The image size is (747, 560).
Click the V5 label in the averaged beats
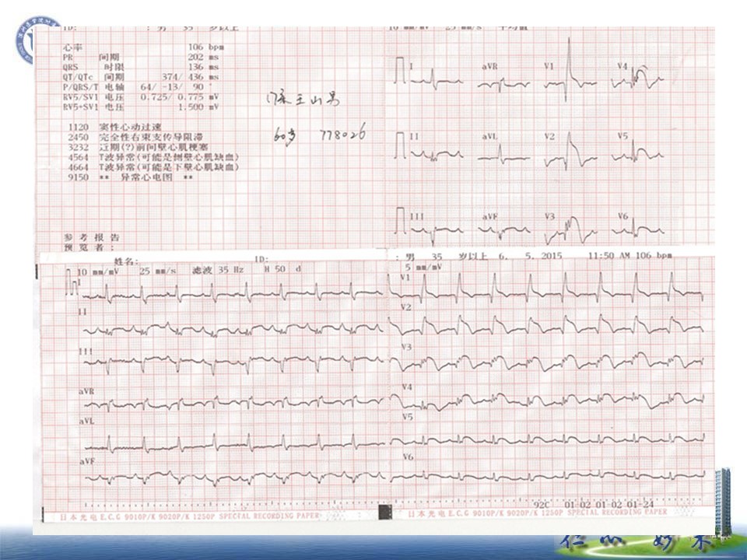click(x=622, y=135)
